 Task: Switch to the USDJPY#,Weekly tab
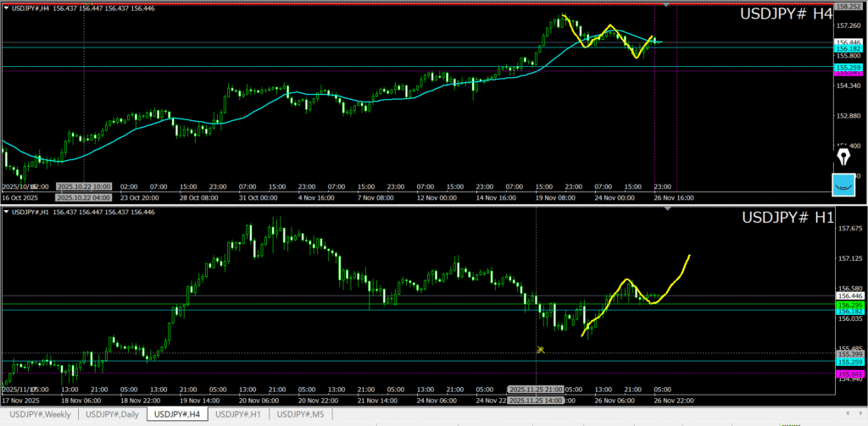pyautogui.click(x=41, y=414)
